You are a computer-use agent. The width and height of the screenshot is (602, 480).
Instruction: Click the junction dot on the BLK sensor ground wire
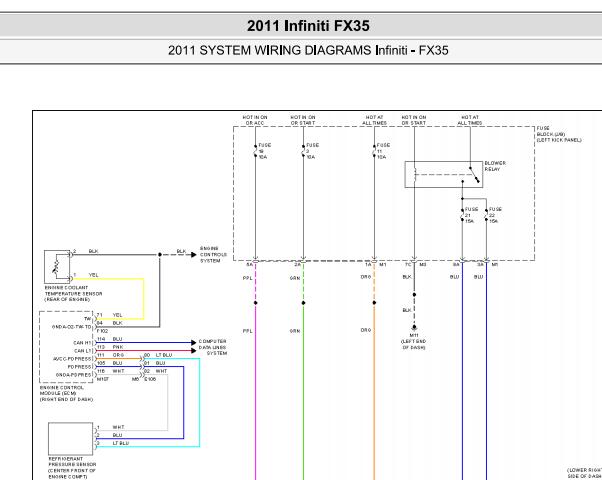(160, 255)
